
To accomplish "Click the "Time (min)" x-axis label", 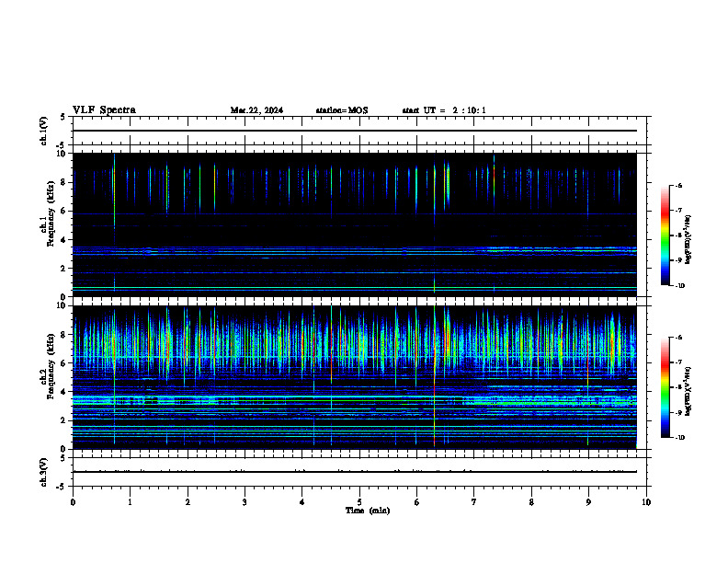I will coord(368,511).
